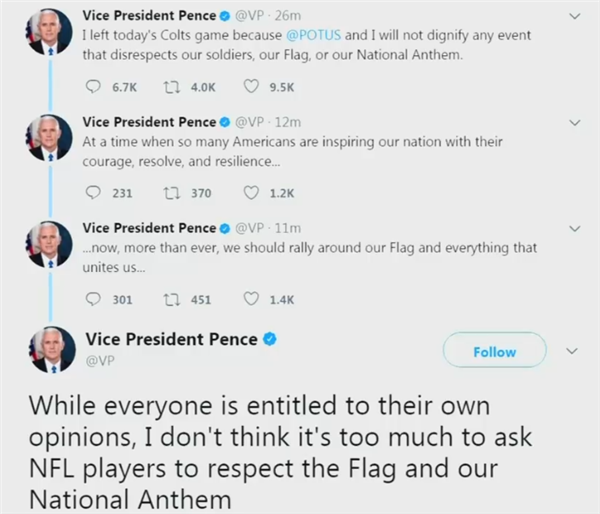The height and width of the screenshot is (514, 600).
Task: Click the verified badge on main tweet
Action: 270,340
